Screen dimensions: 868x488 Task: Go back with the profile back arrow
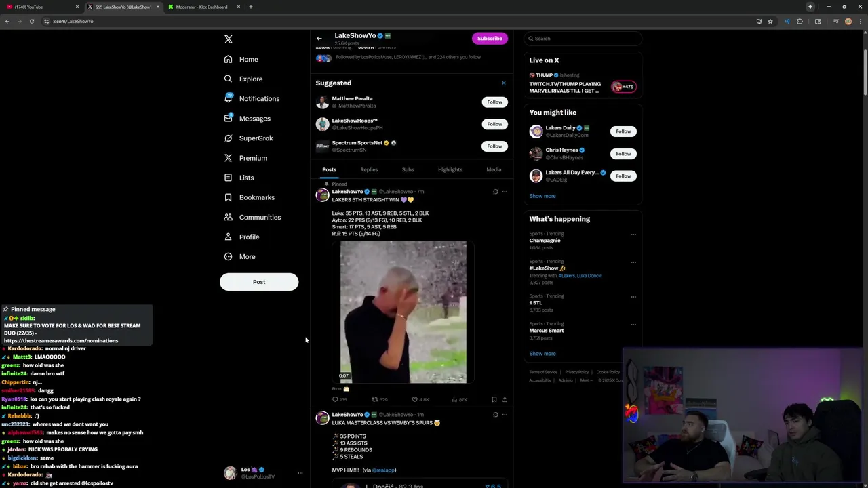click(319, 38)
